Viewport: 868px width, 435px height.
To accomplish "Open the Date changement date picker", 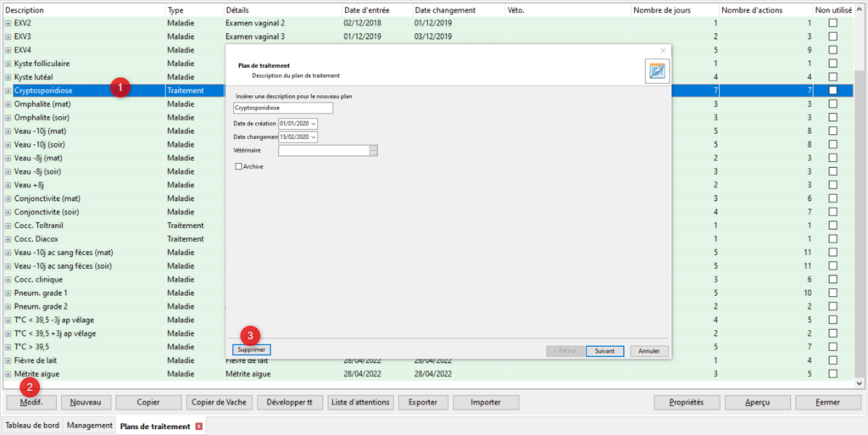I will click(x=314, y=137).
